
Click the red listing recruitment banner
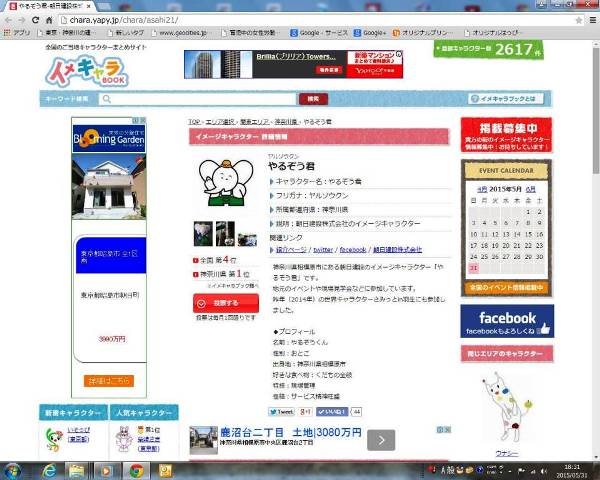point(506,135)
